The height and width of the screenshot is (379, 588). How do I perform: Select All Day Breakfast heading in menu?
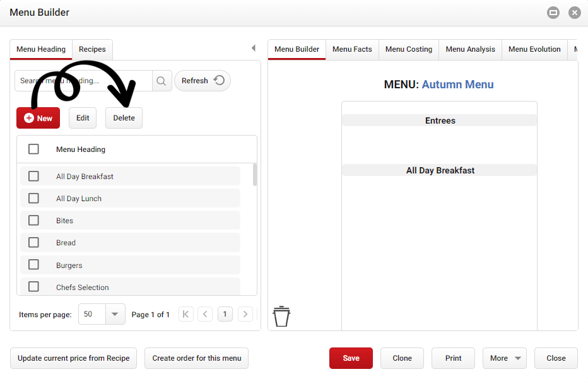[440, 170]
